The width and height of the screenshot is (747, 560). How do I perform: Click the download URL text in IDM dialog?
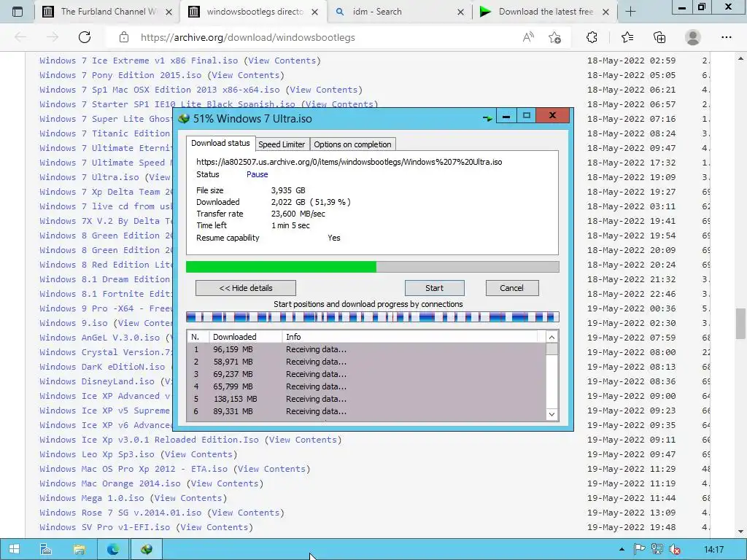pos(349,162)
